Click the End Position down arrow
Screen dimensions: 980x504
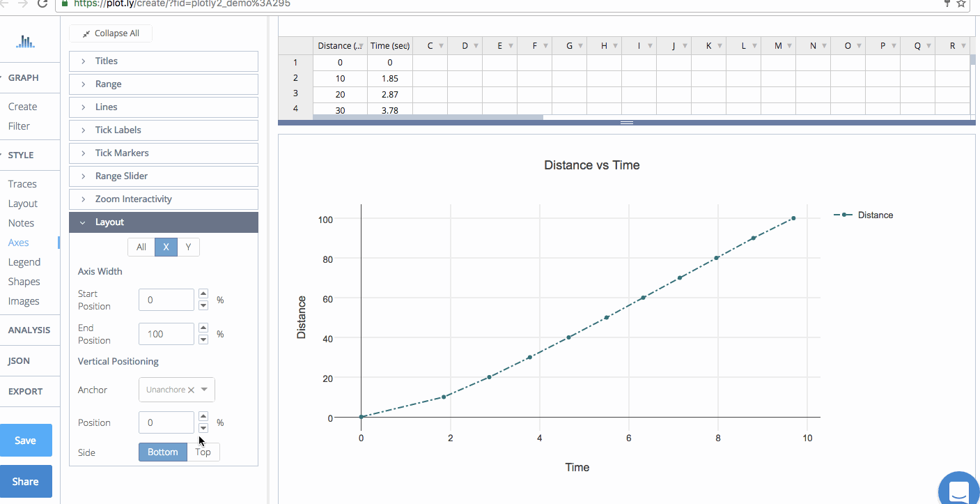(x=203, y=339)
